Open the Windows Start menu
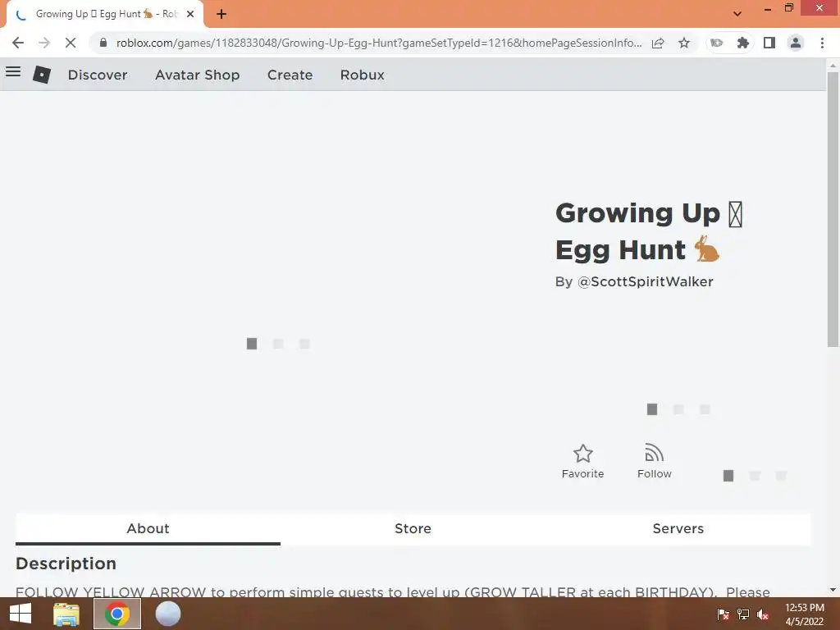840x630 pixels. [21, 614]
